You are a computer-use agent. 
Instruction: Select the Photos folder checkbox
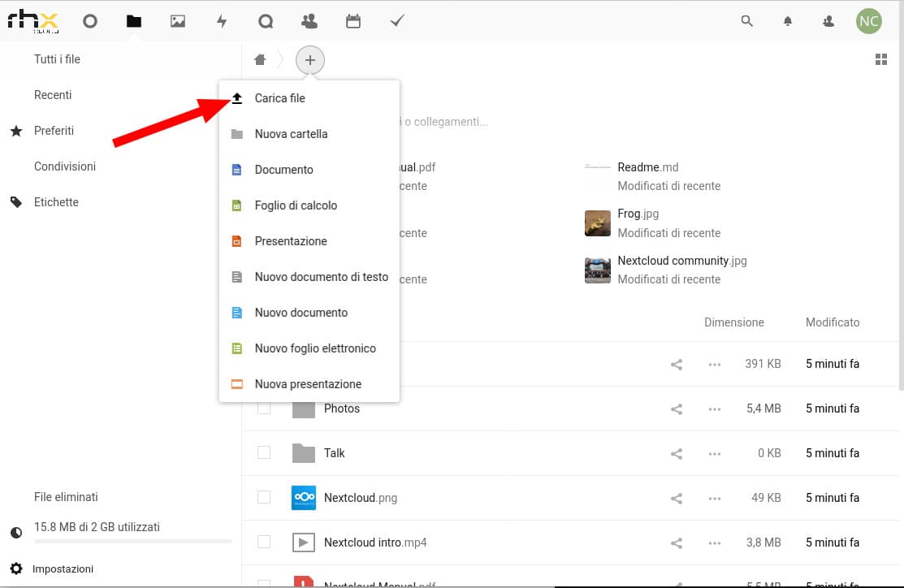264,409
